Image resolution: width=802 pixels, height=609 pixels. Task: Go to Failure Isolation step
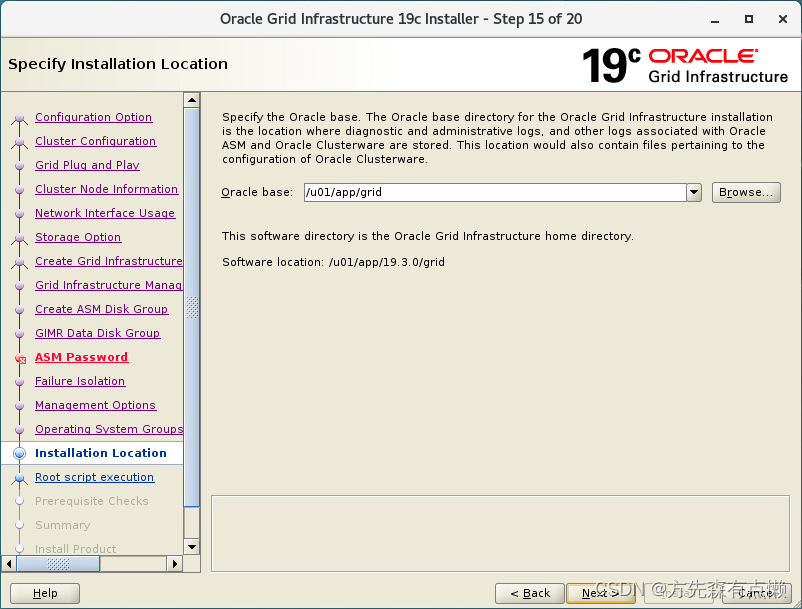click(x=80, y=381)
